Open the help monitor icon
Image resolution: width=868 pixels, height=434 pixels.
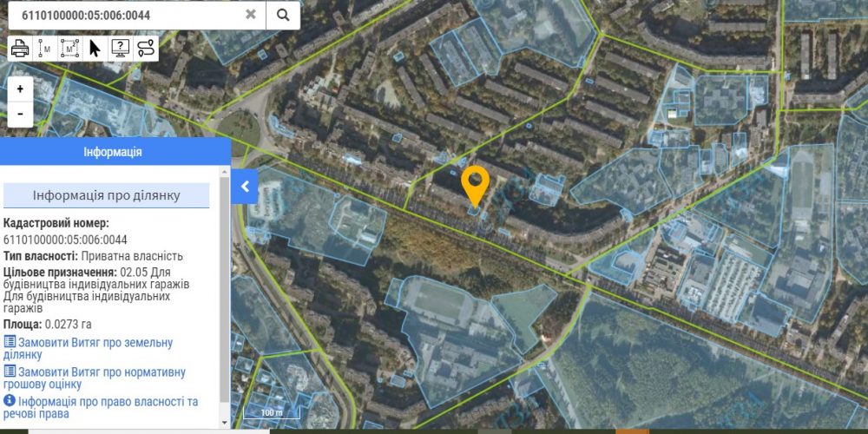click(x=120, y=49)
